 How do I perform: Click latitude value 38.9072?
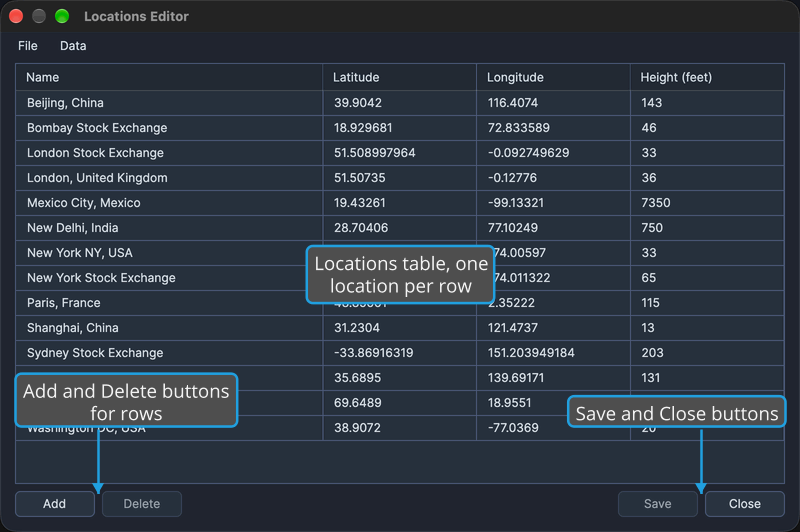(x=399, y=428)
